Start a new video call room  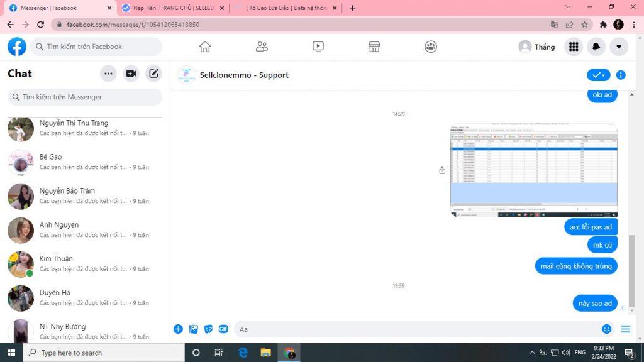[x=131, y=74]
